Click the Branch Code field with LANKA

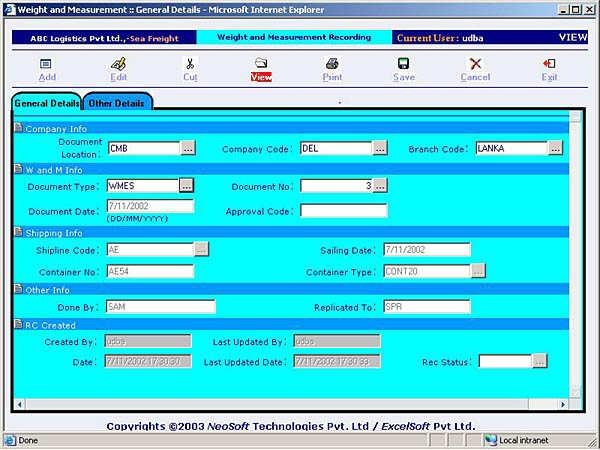point(512,148)
